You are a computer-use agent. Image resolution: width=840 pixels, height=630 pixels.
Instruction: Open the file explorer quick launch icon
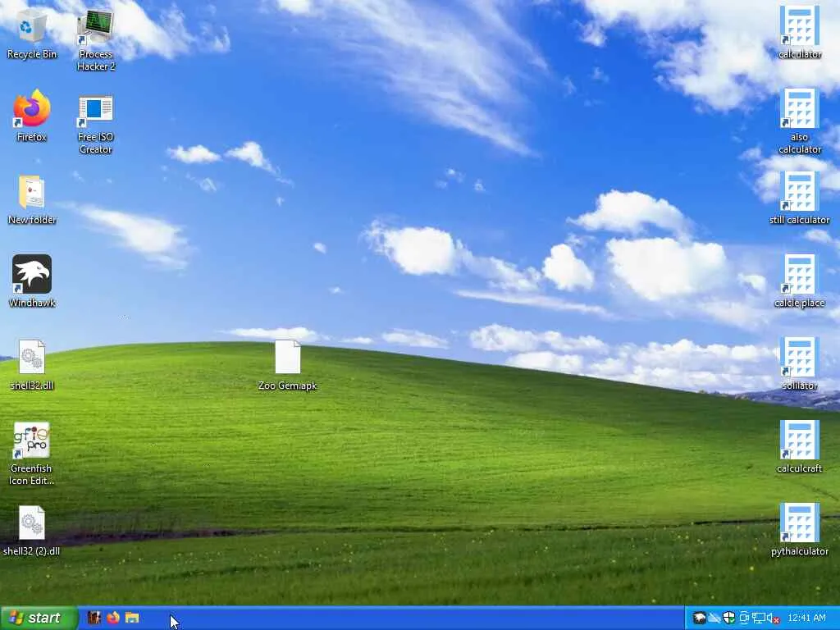tap(132, 618)
